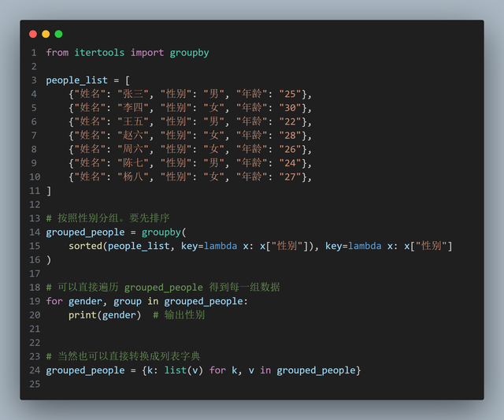This screenshot has width=504, height=420.
Task: Click line number 22
Action: pos(35,343)
